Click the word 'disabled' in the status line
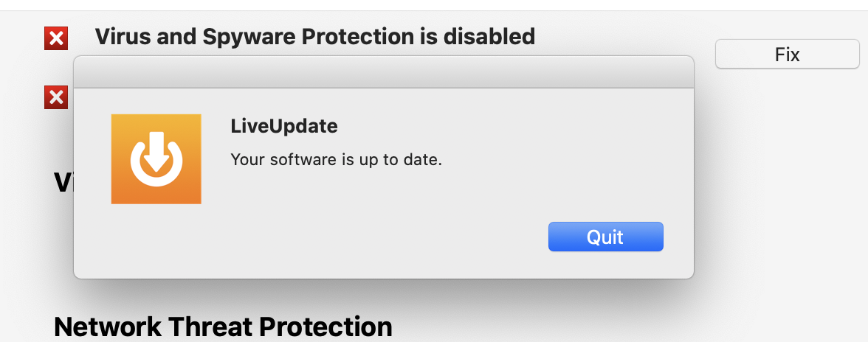868x342 pixels. pos(489,35)
